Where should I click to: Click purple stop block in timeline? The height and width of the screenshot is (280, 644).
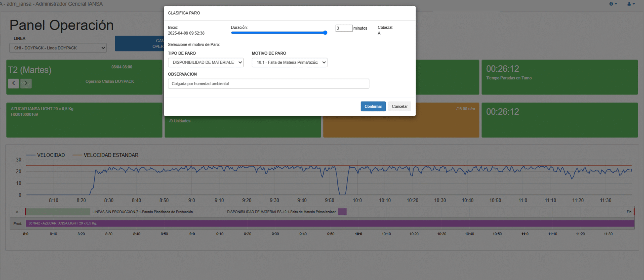(x=342, y=212)
